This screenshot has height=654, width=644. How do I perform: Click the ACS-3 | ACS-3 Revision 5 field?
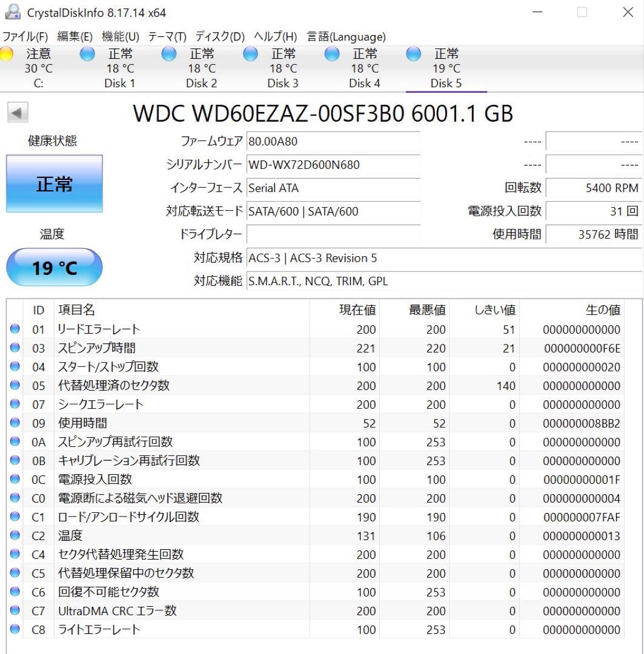444,258
